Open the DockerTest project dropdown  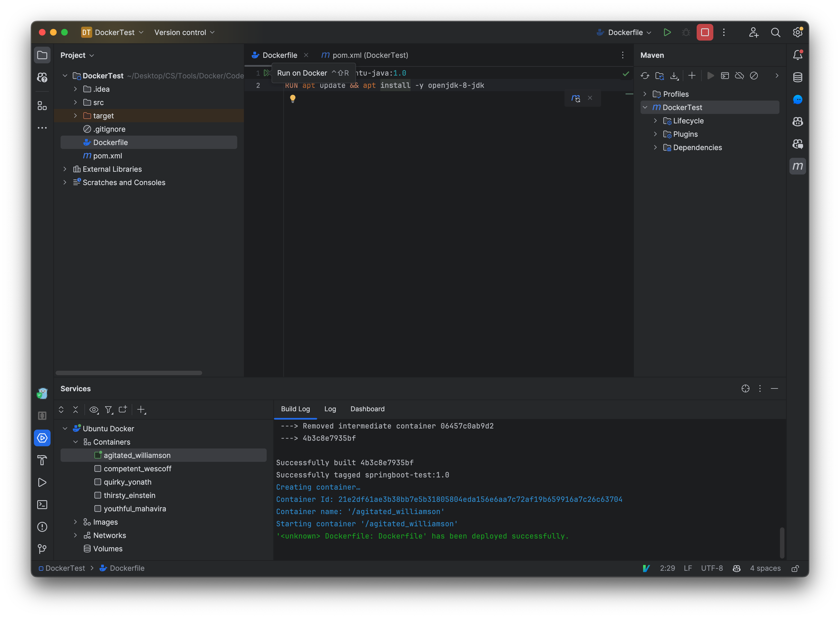[112, 33]
